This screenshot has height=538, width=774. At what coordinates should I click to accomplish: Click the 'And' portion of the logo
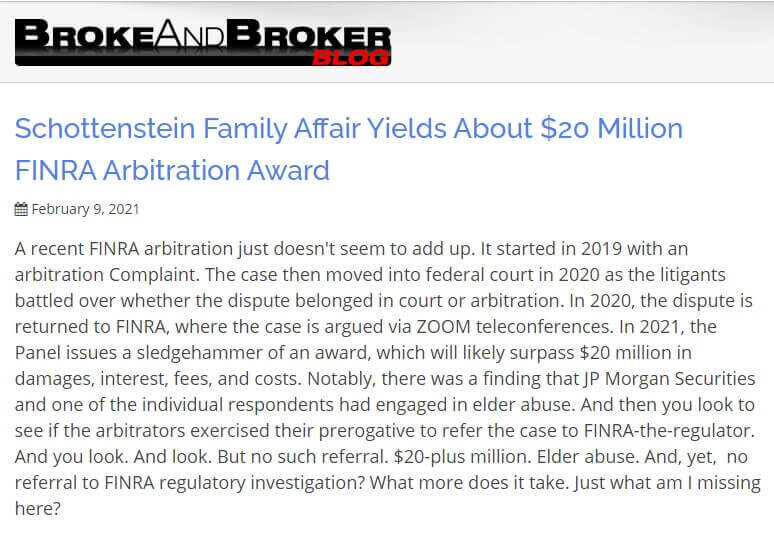tap(189, 34)
